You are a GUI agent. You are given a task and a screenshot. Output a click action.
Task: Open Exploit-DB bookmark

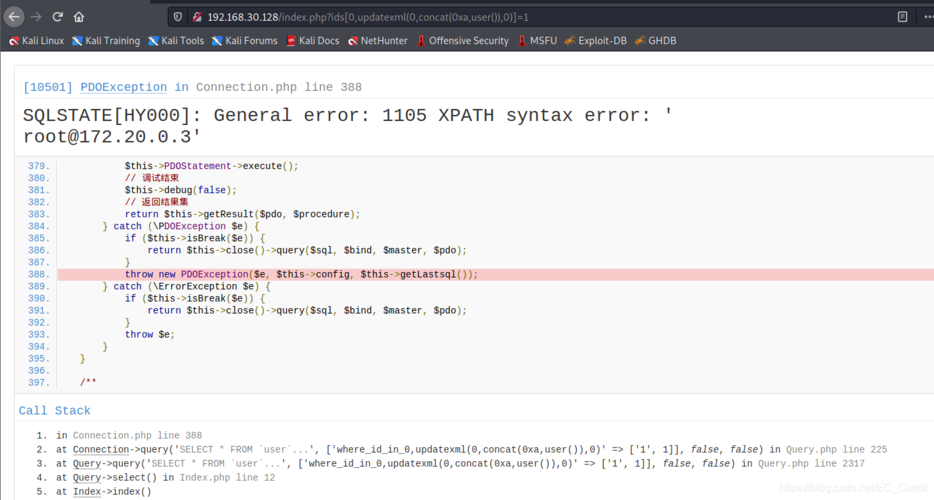coord(596,41)
